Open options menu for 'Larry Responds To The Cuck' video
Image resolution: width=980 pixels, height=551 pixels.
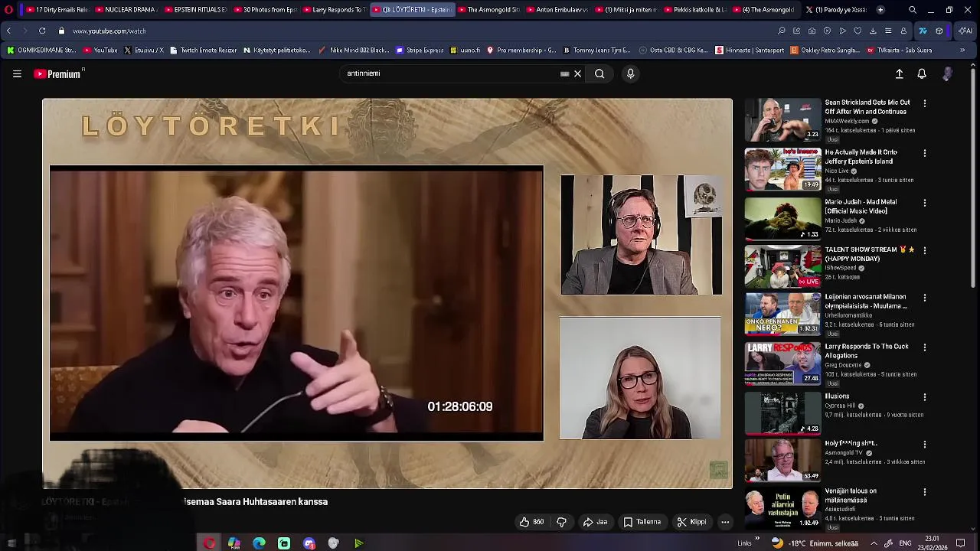point(924,347)
